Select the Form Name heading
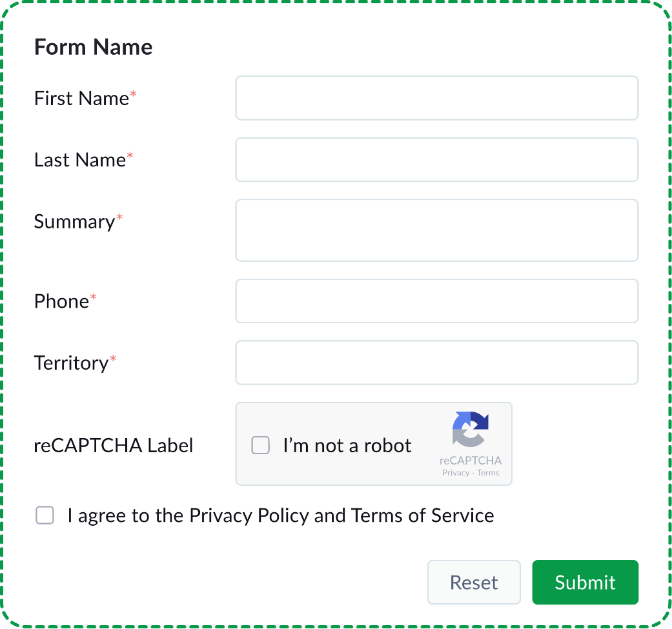672x629 pixels. click(93, 46)
